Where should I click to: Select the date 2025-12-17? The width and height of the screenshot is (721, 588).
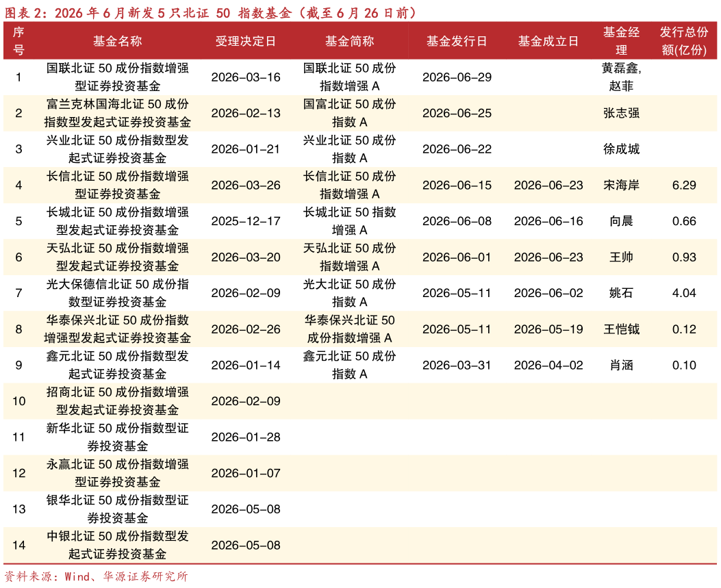[x=246, y=221]
